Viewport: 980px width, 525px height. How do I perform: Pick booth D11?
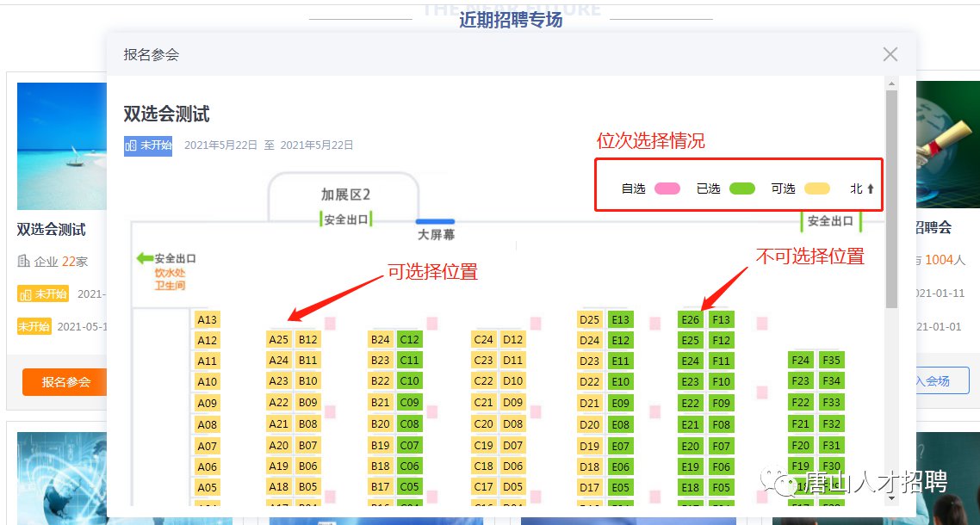tap(512, 360)
